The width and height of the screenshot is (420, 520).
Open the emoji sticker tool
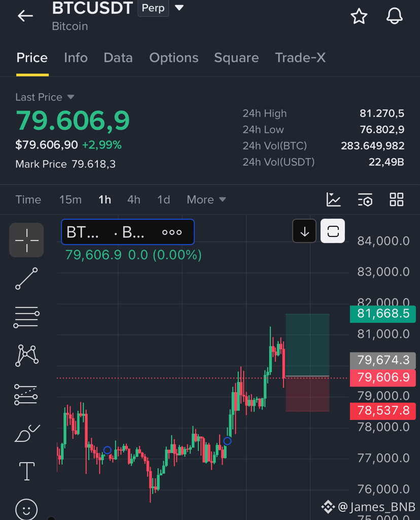point(26,509)
